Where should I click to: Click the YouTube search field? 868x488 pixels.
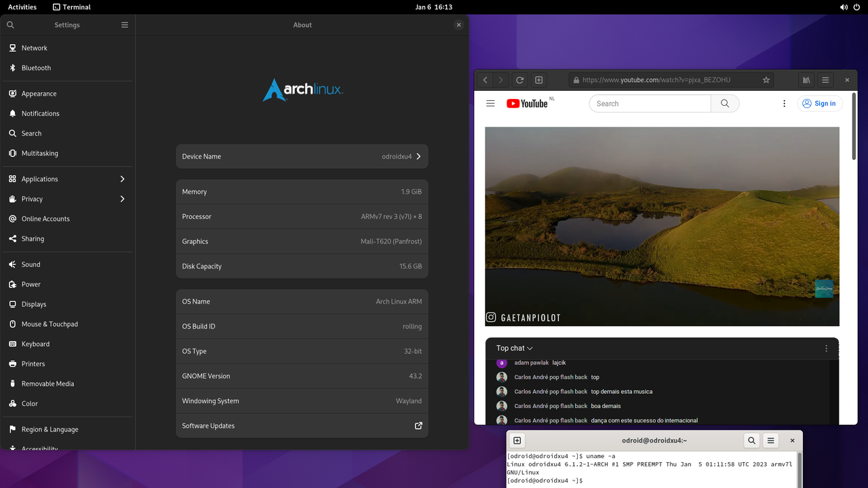pos(650,104)
